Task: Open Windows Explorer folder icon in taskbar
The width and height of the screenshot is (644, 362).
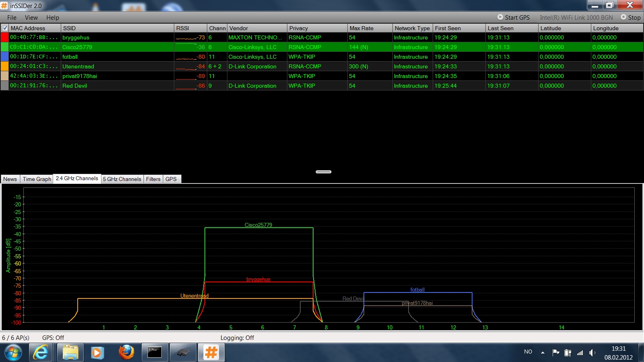Action: click(x=70, y=353)
